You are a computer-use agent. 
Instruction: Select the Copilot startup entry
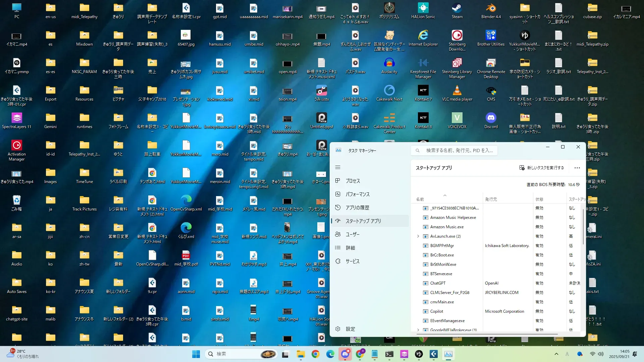[436, 311]
